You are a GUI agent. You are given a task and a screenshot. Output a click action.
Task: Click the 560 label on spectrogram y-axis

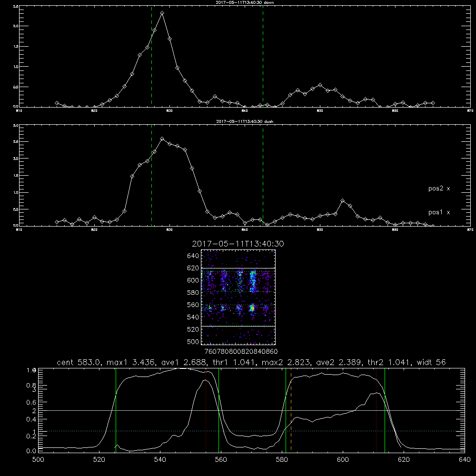(x=193, y=305)
